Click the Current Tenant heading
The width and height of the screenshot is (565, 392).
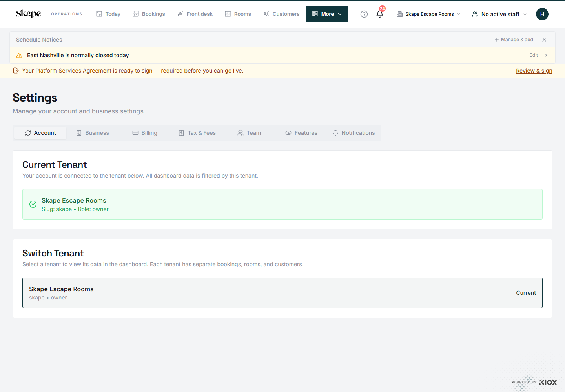pyautogui.click(x=55, y=165)
